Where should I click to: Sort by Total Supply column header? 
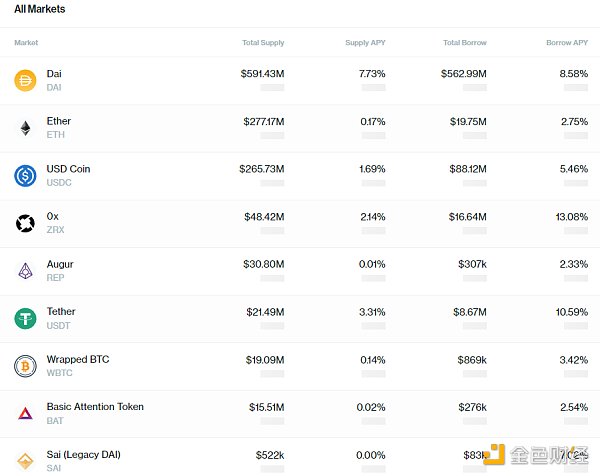263,43
